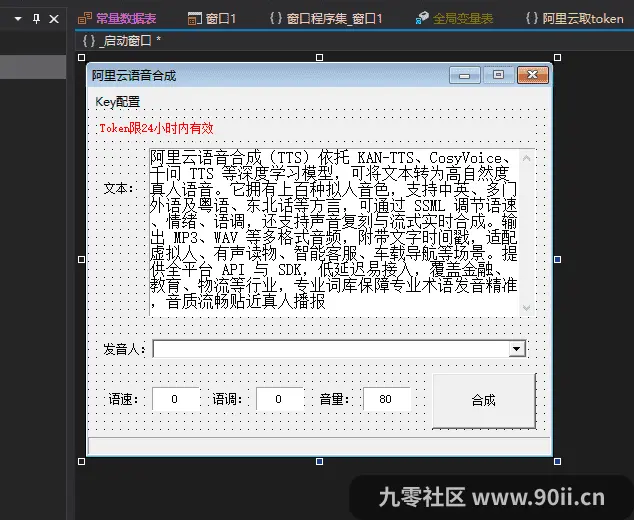634x520 pixels.
Task: Click the 窗口1 form tab icon
Action: [x=194, y=19]
